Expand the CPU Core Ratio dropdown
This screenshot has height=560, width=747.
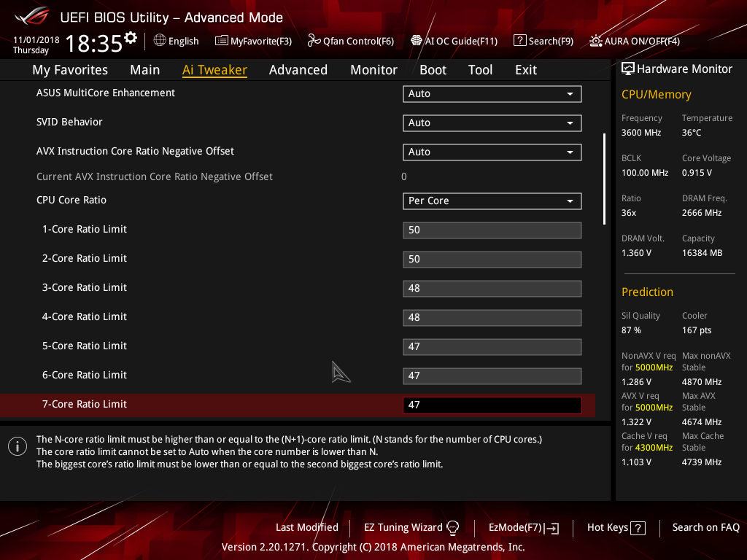coord(492,201)
